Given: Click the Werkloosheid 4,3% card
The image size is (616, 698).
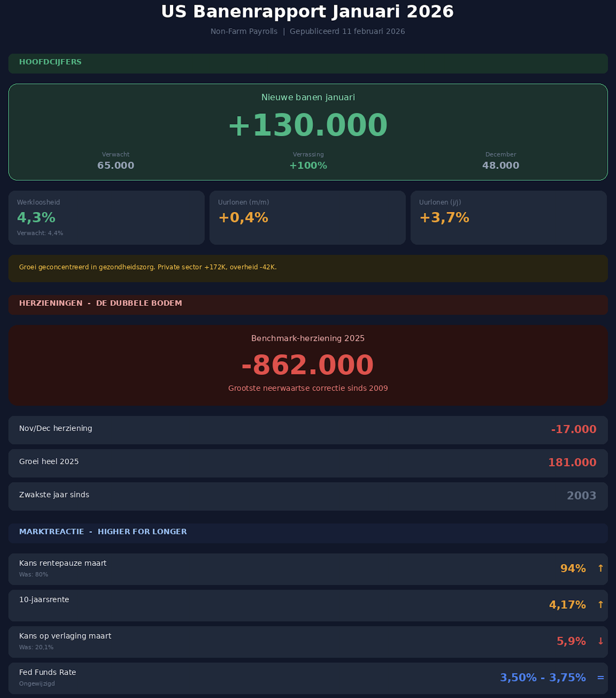Looking at the screenshot, I should [106, 218].
